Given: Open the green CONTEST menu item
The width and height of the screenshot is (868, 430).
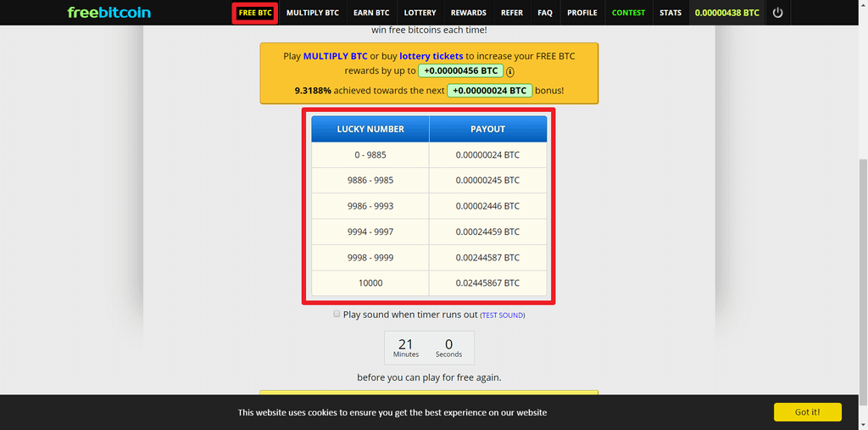Looking at the screenshot, I should [x=628, y=13].
